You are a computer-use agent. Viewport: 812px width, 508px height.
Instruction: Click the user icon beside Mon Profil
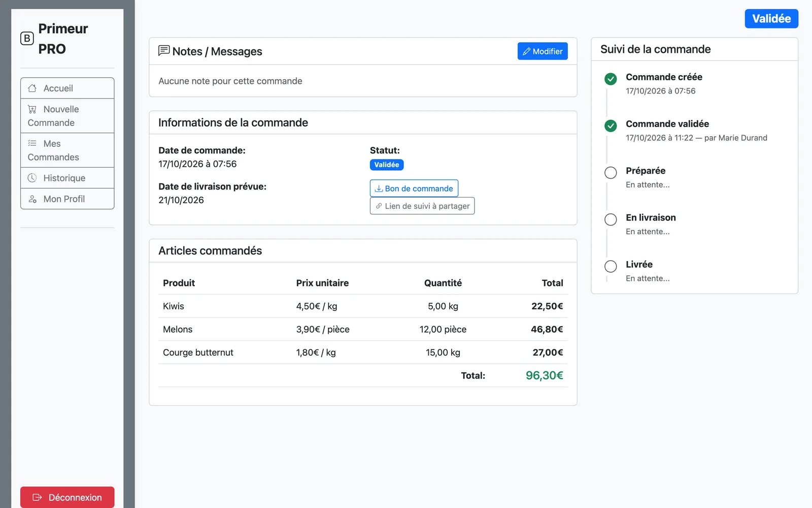point(32,199)
